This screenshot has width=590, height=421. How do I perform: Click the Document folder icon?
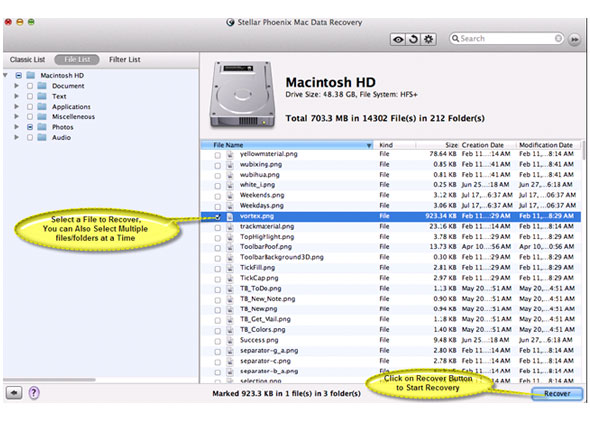tap(42, 86)
